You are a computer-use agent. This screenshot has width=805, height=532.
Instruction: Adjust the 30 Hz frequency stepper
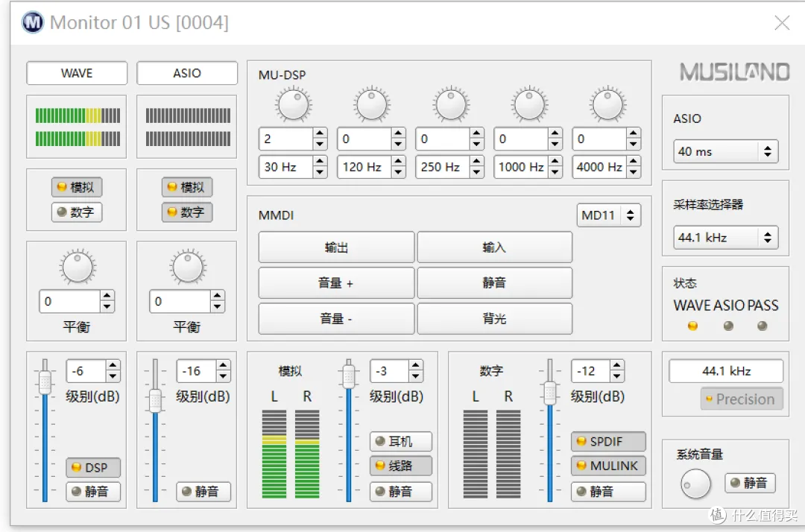[320, 167]
